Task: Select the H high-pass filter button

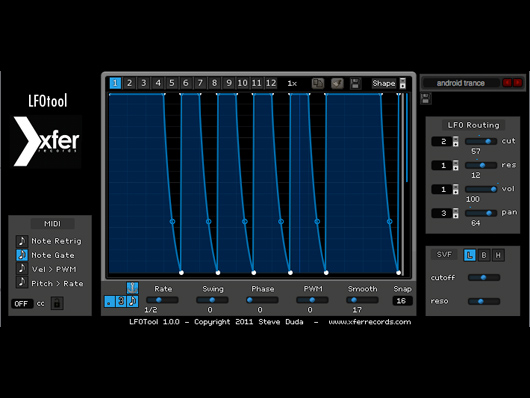Action: point(498,255)
